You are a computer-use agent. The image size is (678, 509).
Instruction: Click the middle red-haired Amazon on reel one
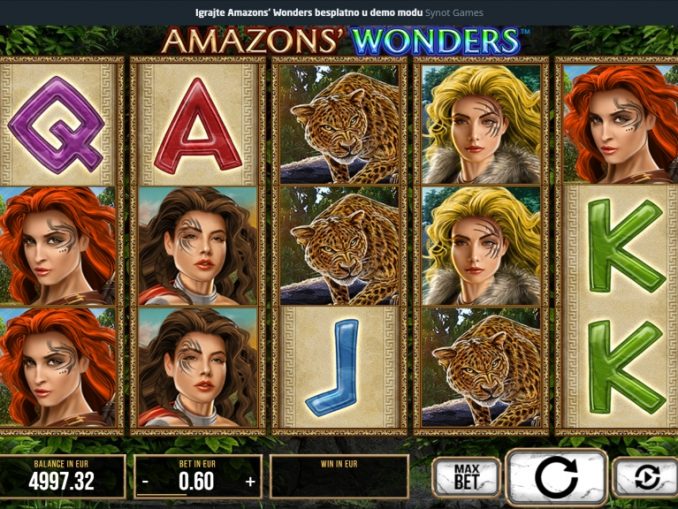[57, 246]
